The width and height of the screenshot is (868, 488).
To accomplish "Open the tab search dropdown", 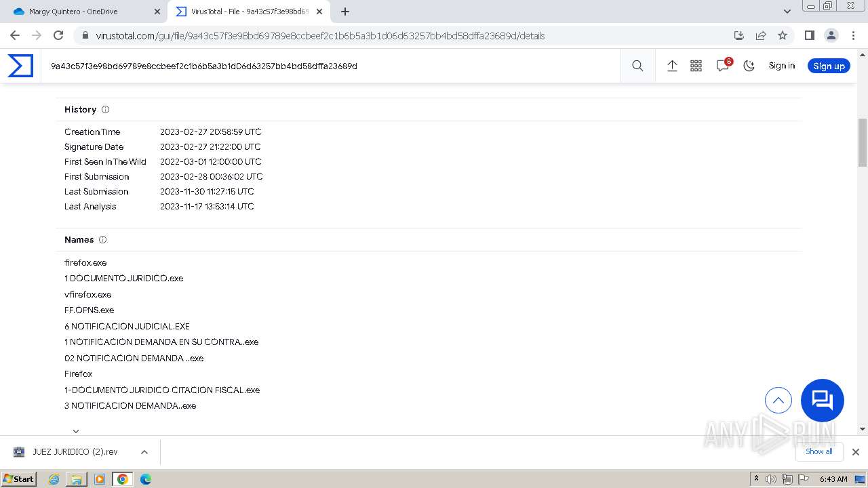I will point(787,12).
